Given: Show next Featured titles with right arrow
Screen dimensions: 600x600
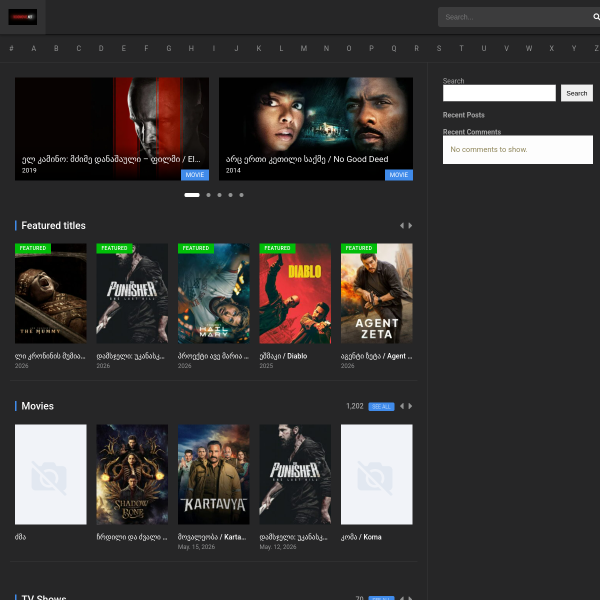Looking at the screenshot, I should pos(410,226).
